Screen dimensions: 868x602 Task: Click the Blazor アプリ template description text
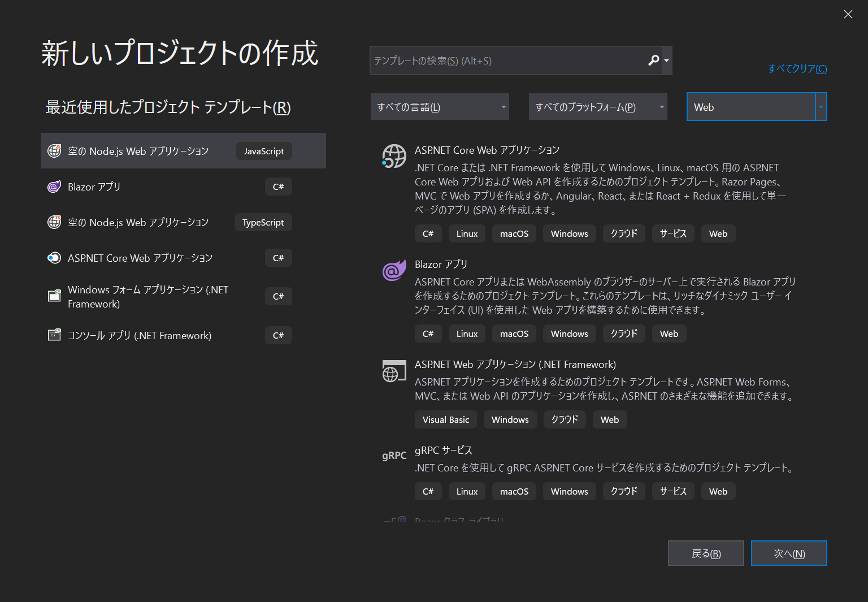pos(605,296)
